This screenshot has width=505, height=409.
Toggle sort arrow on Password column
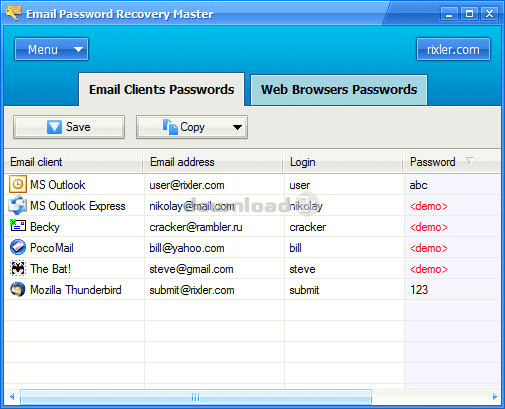click(x=470, y=161)
